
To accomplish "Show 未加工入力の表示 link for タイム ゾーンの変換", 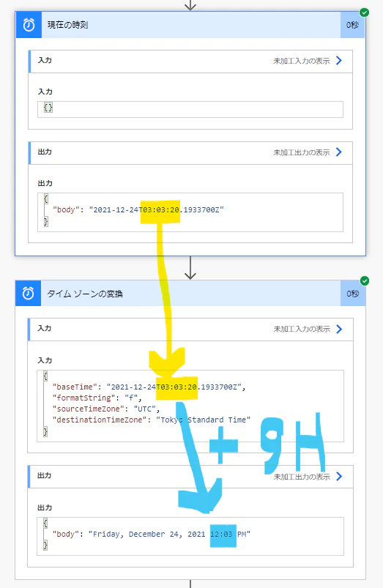I will (x=302, y=329).
